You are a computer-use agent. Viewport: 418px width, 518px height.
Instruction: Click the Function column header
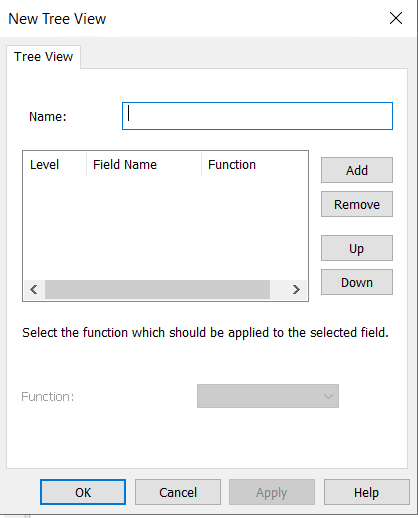coord(255,164)
